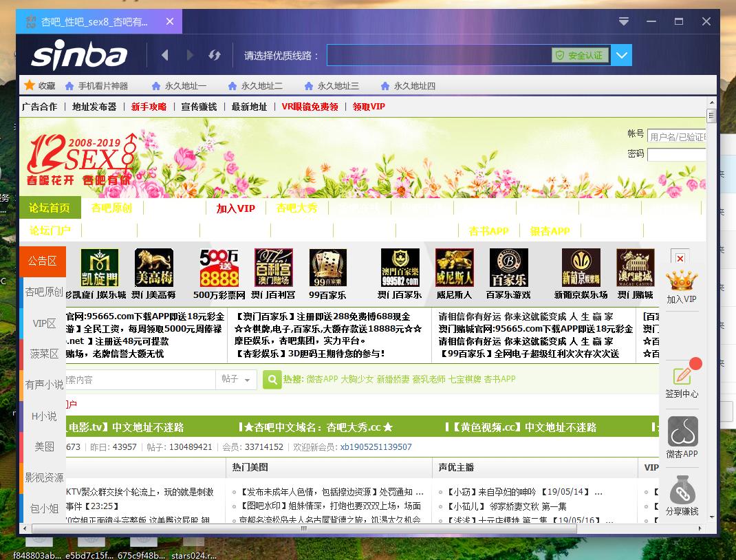Select 影视资源 in the left sidebar
Viewport: 736px width, 560px height.
click(43, 477)
